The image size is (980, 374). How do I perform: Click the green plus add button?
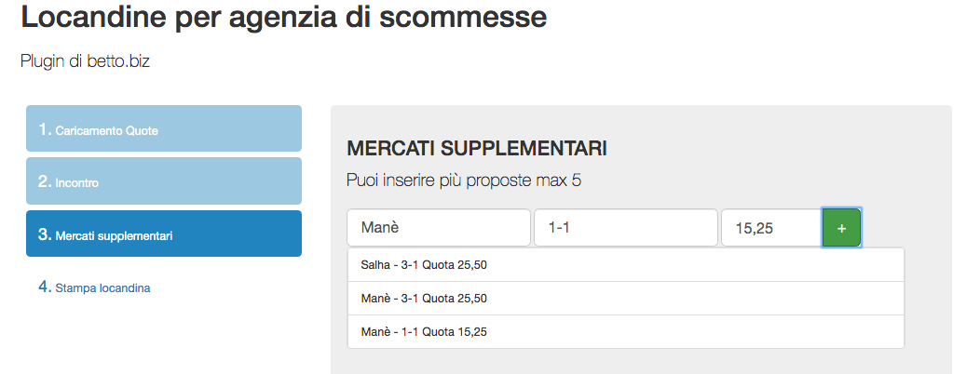click(x=841, y=228)
